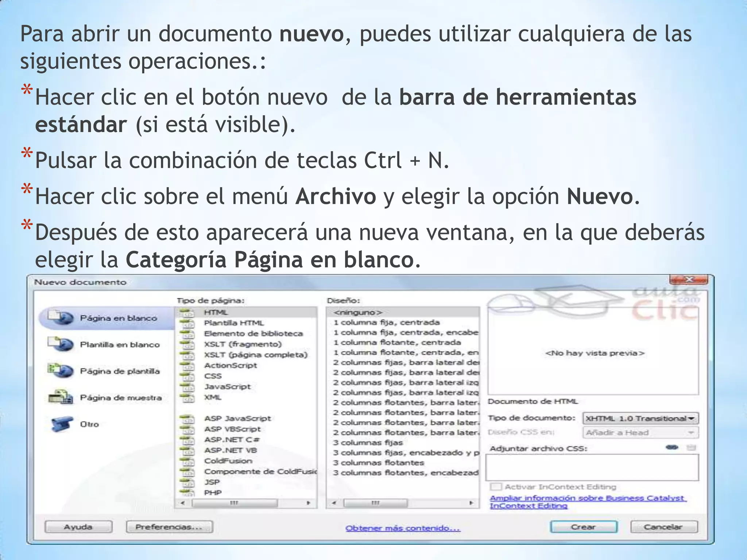Select the 'ASP.NET VB' page type text
The width and height of the screenshot is (747, 560).
(230, 450)
